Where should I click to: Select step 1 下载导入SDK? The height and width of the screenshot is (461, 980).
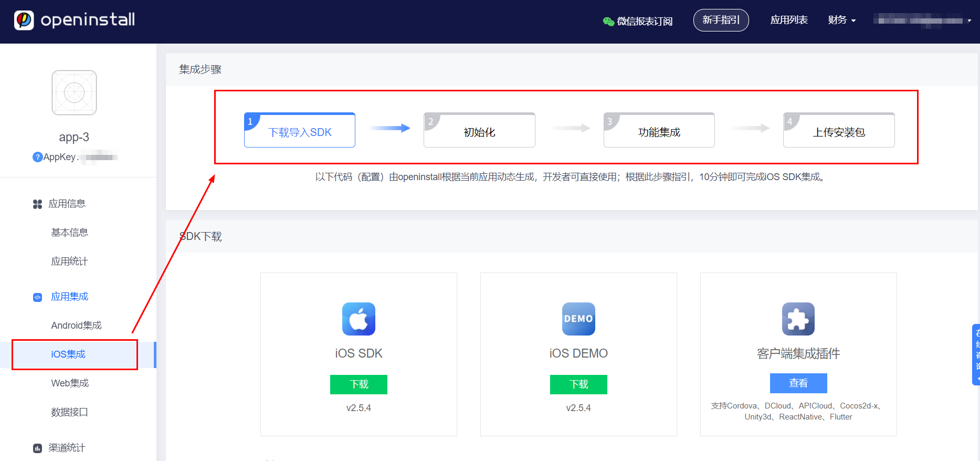(x=300, y=130)
